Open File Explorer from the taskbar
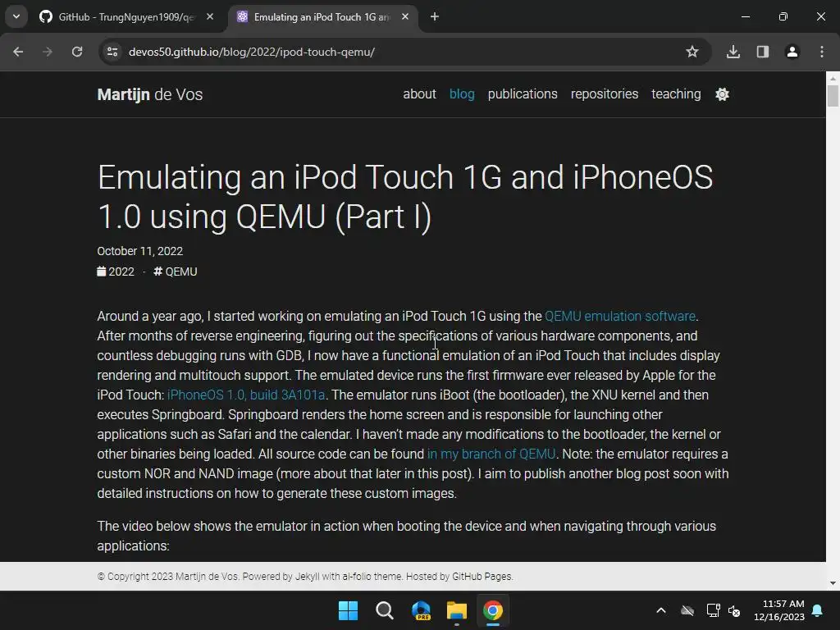840x630 pixels. 457,610
